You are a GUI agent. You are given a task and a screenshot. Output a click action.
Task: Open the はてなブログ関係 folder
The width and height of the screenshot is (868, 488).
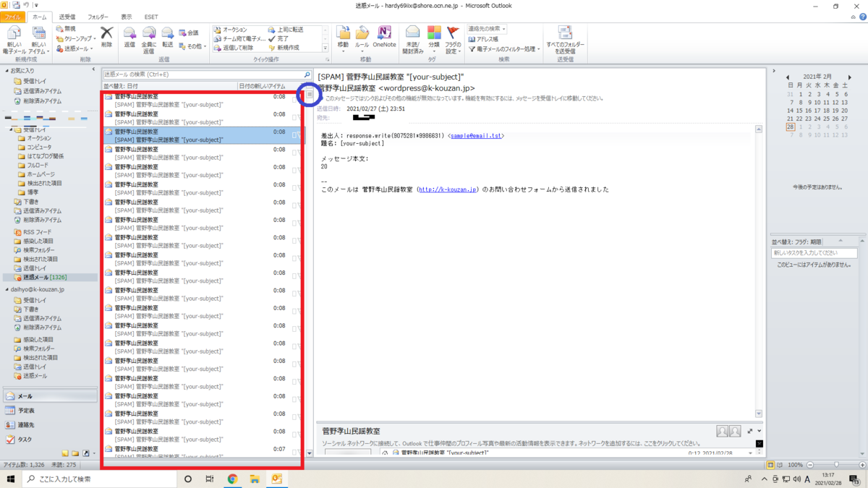[46, 156]
